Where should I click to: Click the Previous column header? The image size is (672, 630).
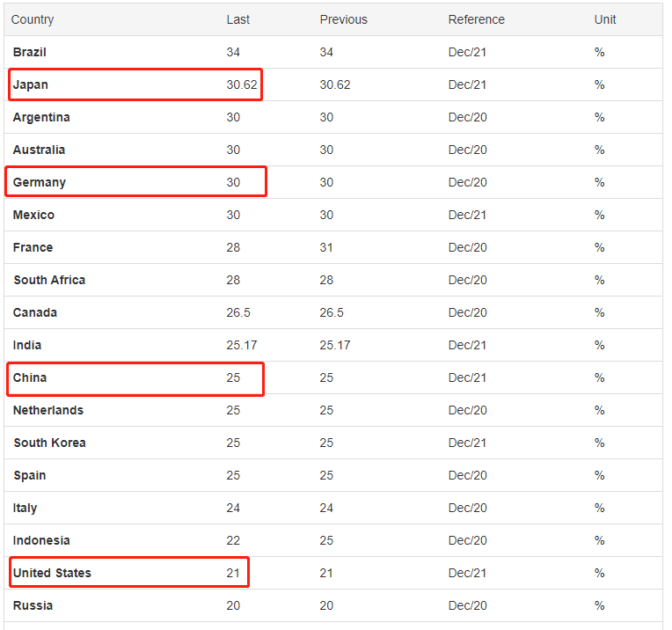pyautogui.click(x=344, y=20)
